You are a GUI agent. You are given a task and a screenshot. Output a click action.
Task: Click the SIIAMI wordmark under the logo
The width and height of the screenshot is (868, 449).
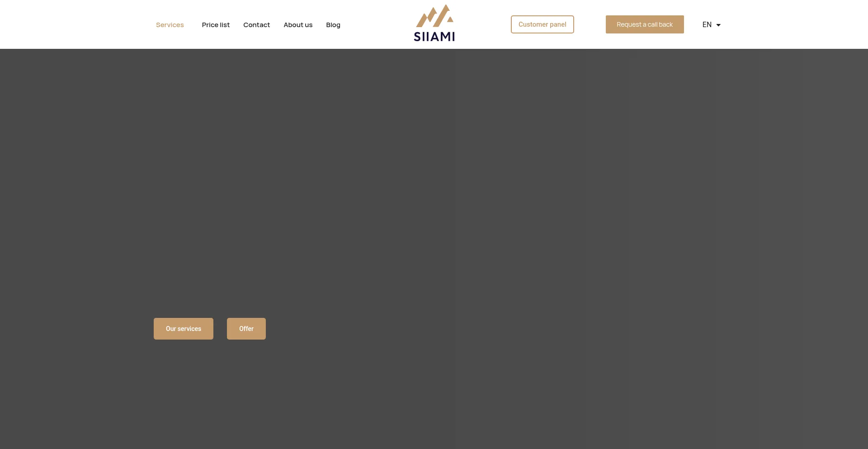click(x=434, y=37)
